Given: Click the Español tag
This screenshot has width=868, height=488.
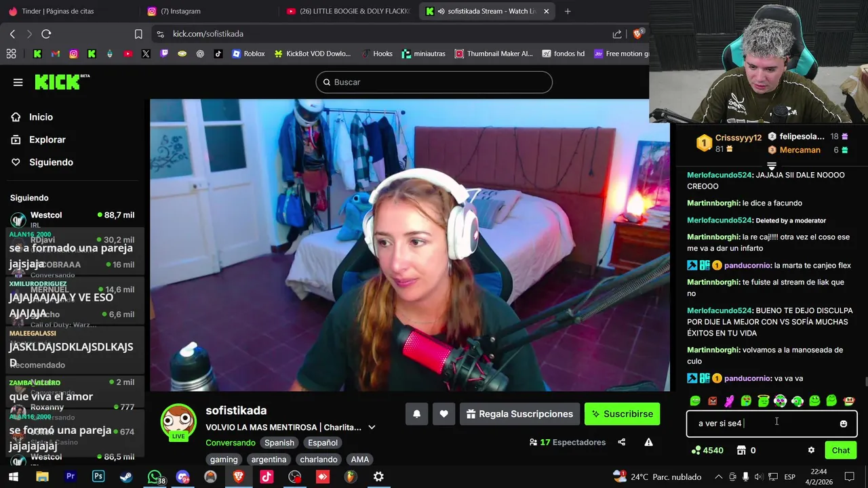Looking at the screenshot, I should (323, 443).
